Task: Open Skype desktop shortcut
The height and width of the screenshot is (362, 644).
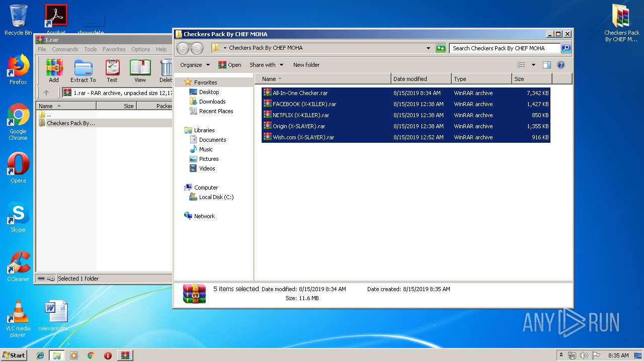Action: tap(18, 217)
